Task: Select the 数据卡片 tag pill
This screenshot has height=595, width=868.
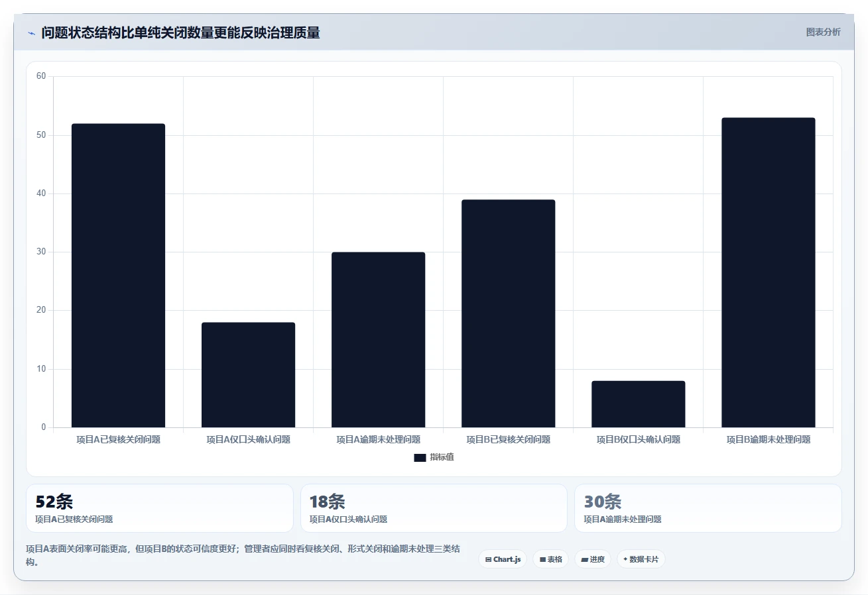Action: 641,559
